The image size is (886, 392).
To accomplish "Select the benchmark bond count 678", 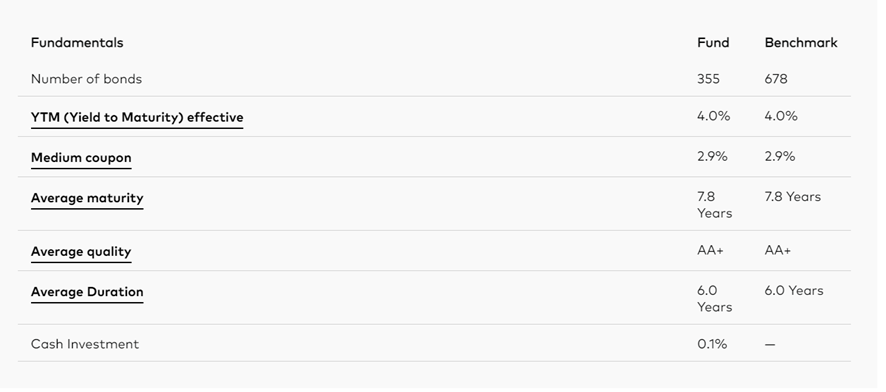I will point(776,79).
